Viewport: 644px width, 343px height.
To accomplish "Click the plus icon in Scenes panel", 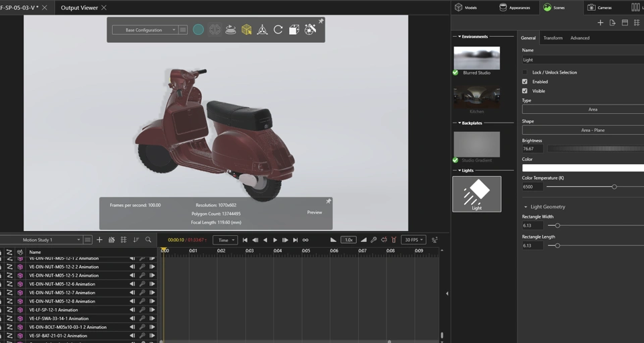I will 600,23.
